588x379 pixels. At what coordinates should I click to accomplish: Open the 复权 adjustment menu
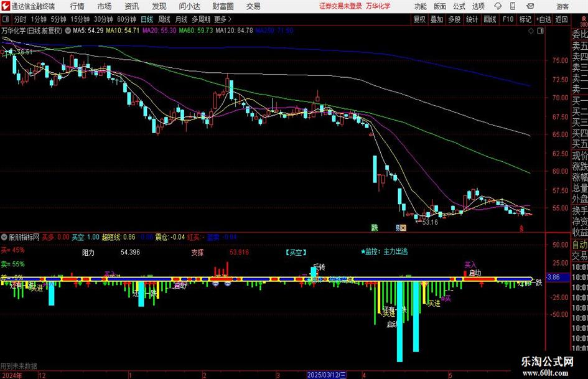click(419, 19)
